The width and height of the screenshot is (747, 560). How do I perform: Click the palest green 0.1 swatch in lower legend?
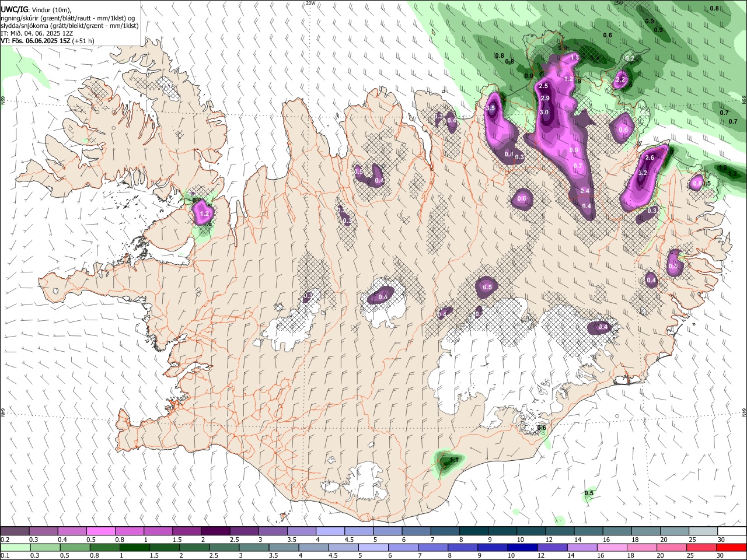click(x=15, y=547)
